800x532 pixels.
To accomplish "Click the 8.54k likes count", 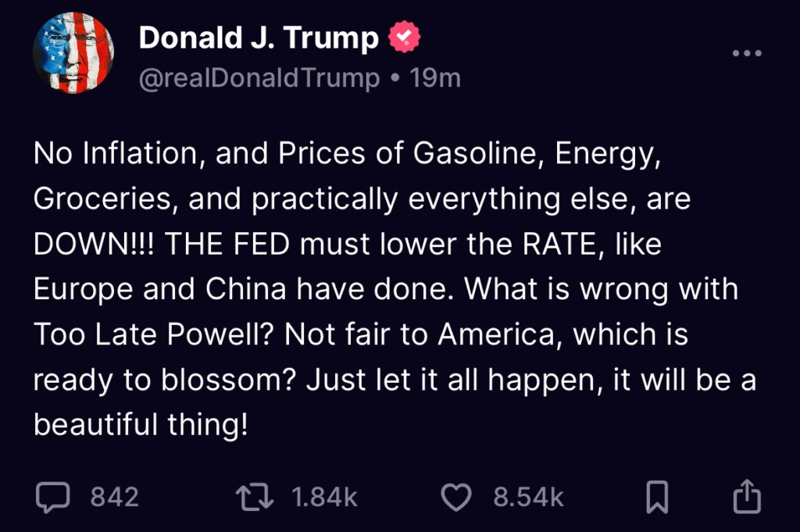I will tap(529, 497).
